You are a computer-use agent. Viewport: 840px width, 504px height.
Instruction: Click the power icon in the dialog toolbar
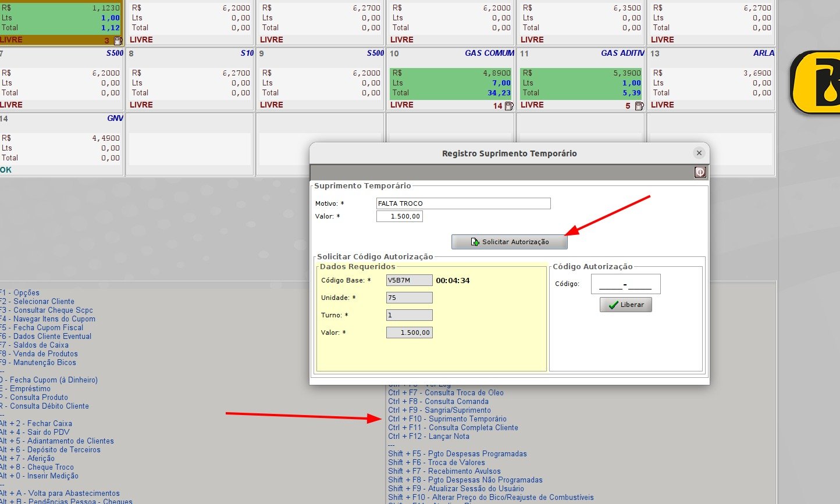(x=700, y=172)
